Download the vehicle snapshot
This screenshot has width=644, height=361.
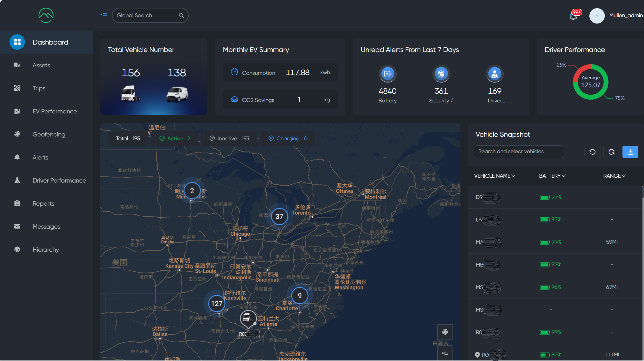coord(630,152)
